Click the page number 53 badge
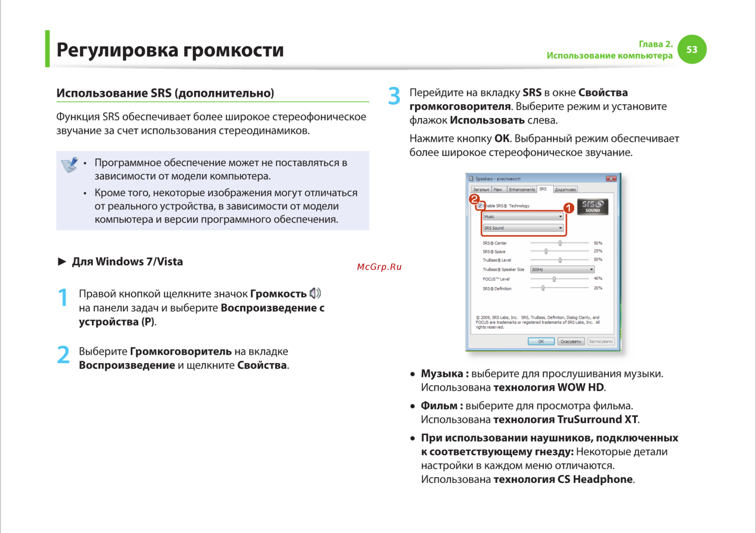Screen dimensions: 756x533 (692, 49)
